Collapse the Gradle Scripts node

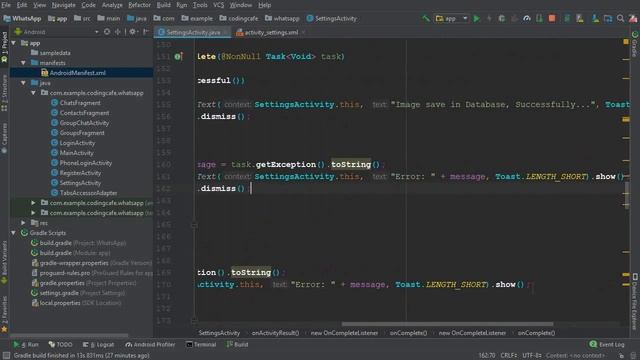13,233
